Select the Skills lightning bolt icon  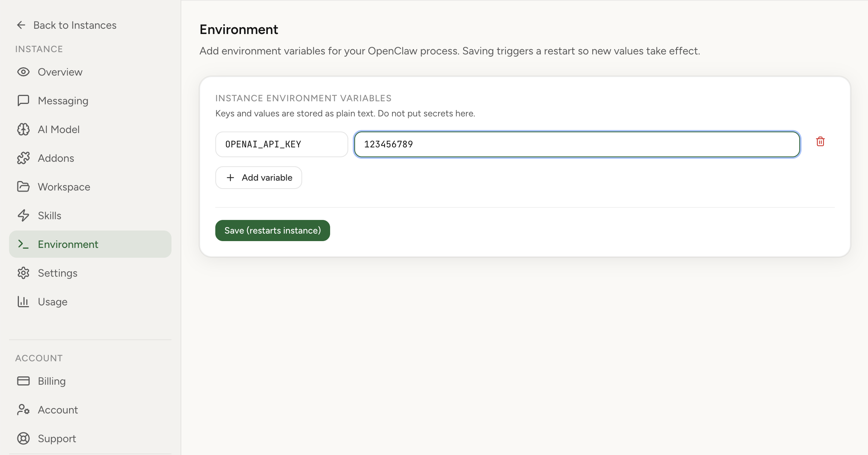tap(23, 215)
